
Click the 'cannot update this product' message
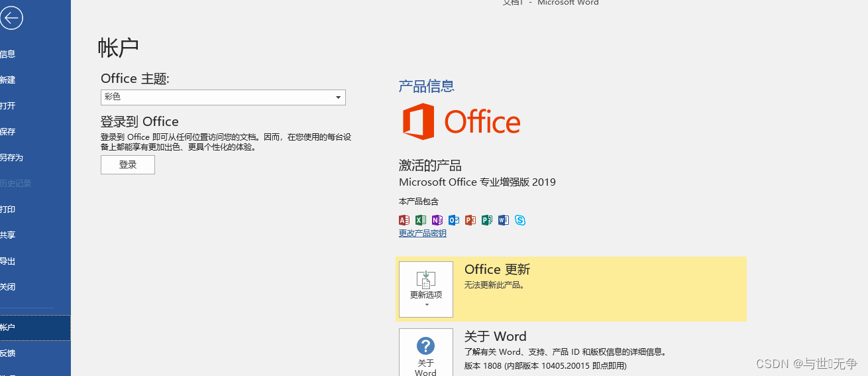[x=494, y=285]
